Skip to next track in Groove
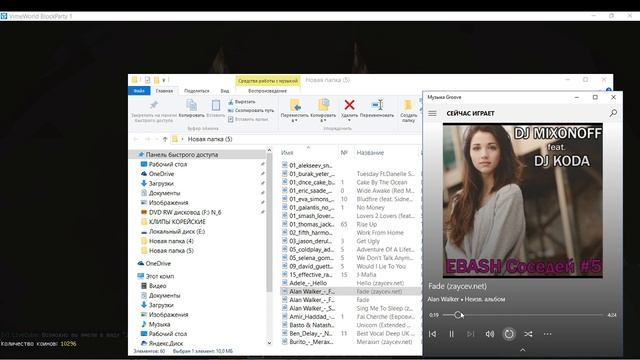 [x=471, y=334]
